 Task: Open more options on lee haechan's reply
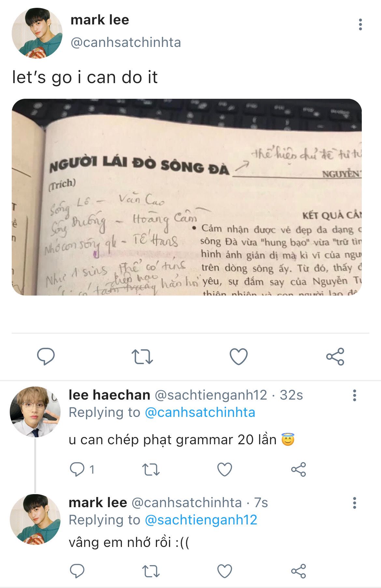(355, 395)
